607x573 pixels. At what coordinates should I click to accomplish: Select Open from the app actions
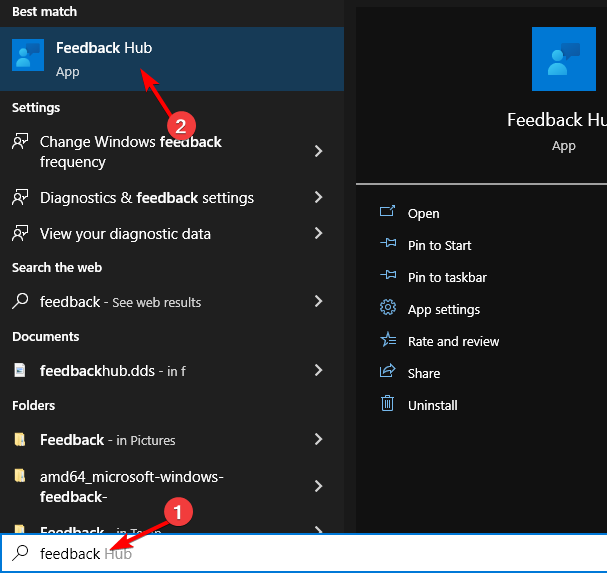[423, 214]
